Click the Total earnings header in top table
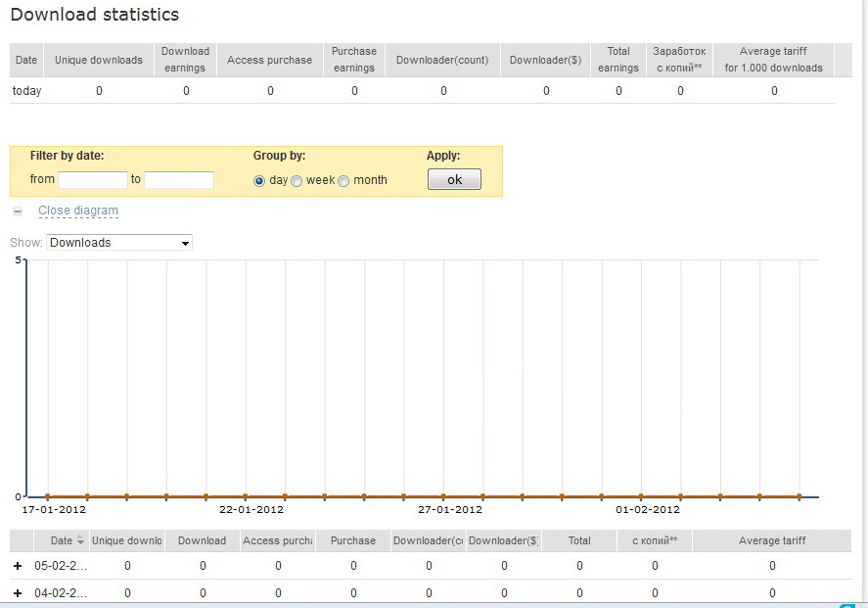 pyautogui.click(x=618, y=60)
